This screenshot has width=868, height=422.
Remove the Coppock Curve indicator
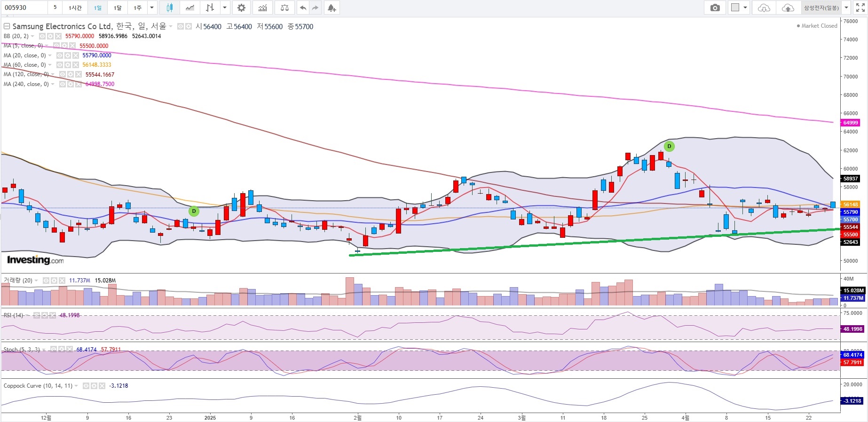click(x=102, y=386)
